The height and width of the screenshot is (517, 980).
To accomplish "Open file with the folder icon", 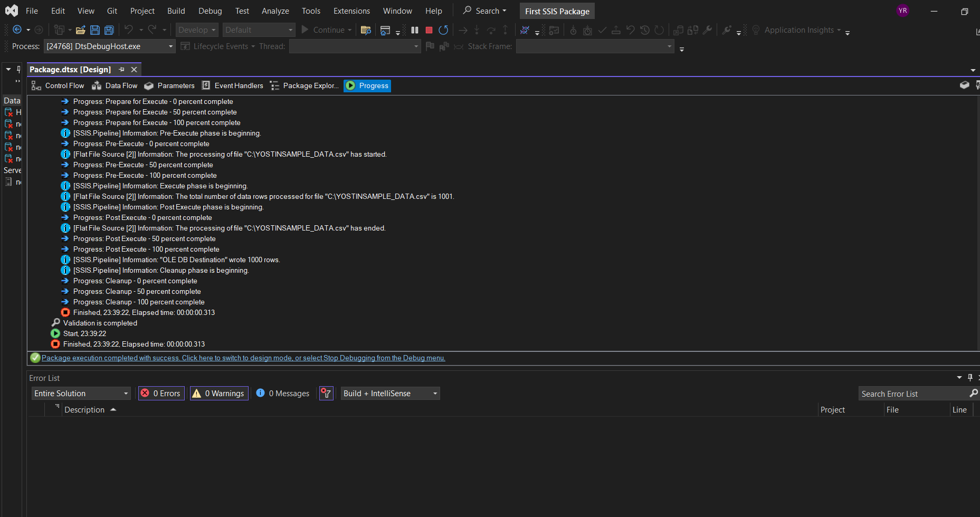I will point(81,30).
